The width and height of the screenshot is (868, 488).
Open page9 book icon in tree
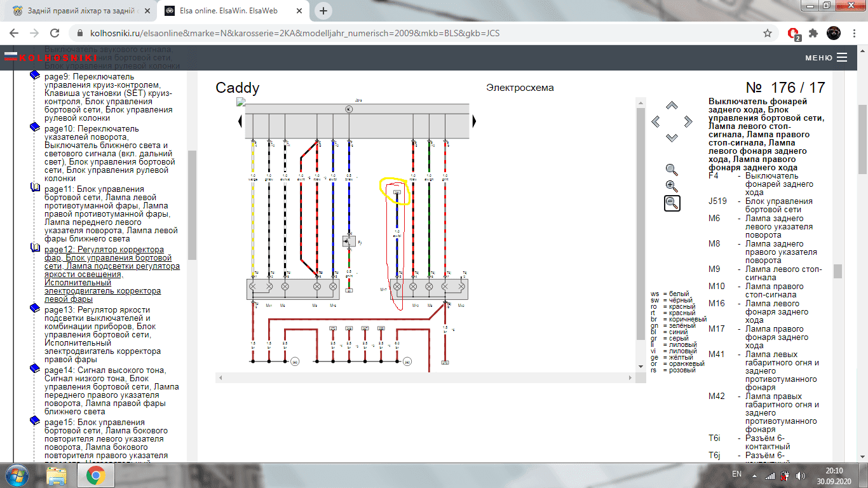coord(36,75)
